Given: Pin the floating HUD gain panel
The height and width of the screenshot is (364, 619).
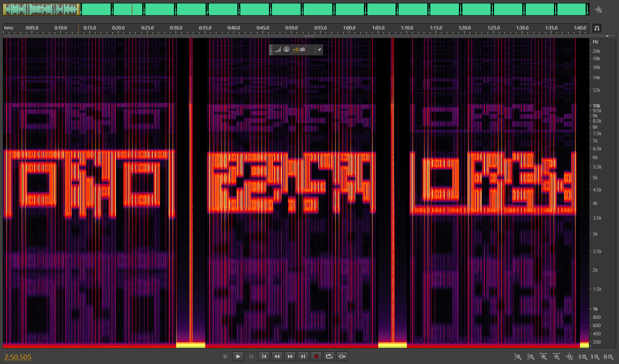Looking at the screenshot, I should [x=319, y=49].
